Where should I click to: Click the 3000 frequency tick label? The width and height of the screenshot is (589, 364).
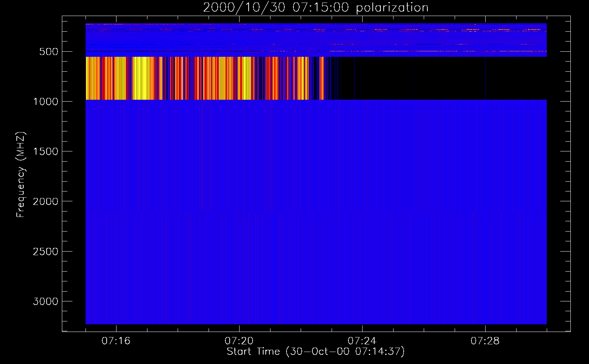[46, 301]
